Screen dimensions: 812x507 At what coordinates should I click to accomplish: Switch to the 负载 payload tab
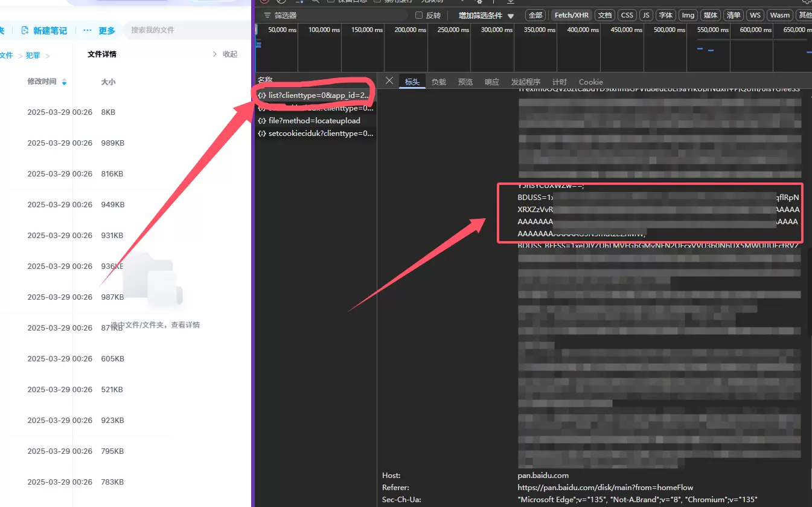coord(439,82)
